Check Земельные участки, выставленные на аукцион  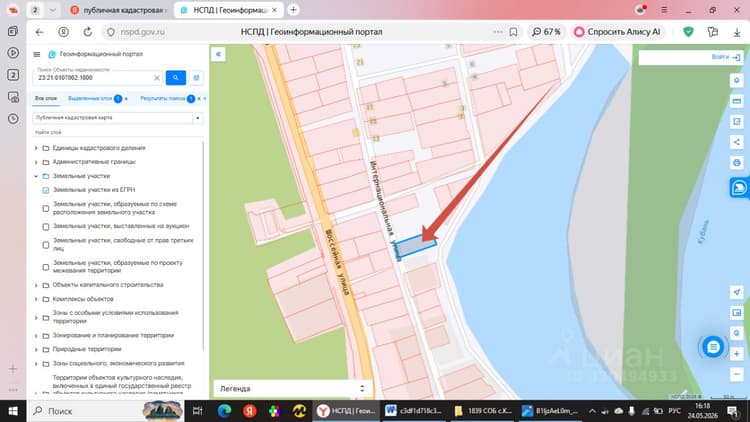tap(45, 226)
